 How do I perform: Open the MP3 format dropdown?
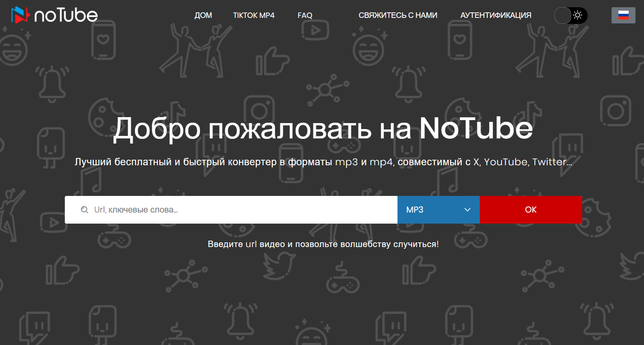coord(438,210)
